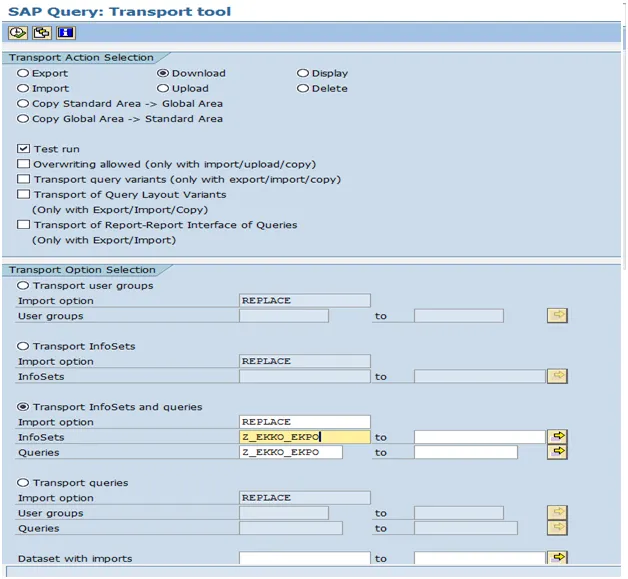The image size is (628, 579).
Task: Select the Display radio button
Action: (x=303, y=73)
